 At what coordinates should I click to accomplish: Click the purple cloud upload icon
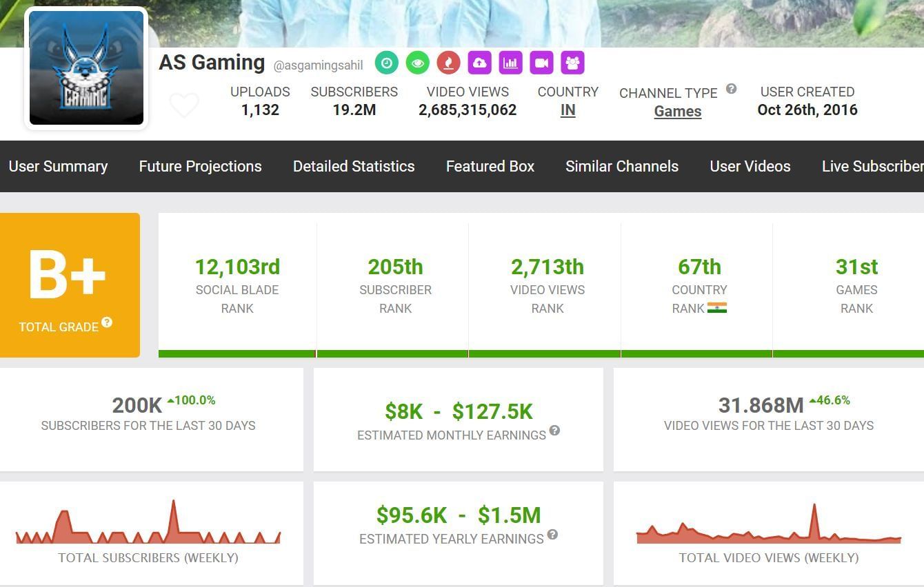[479, 63]
